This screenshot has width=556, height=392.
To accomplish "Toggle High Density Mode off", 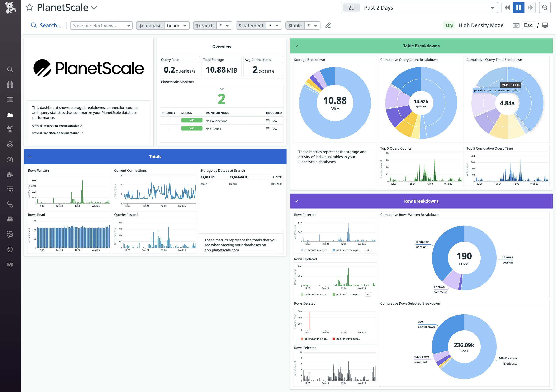I will click(x=449, y=25).
